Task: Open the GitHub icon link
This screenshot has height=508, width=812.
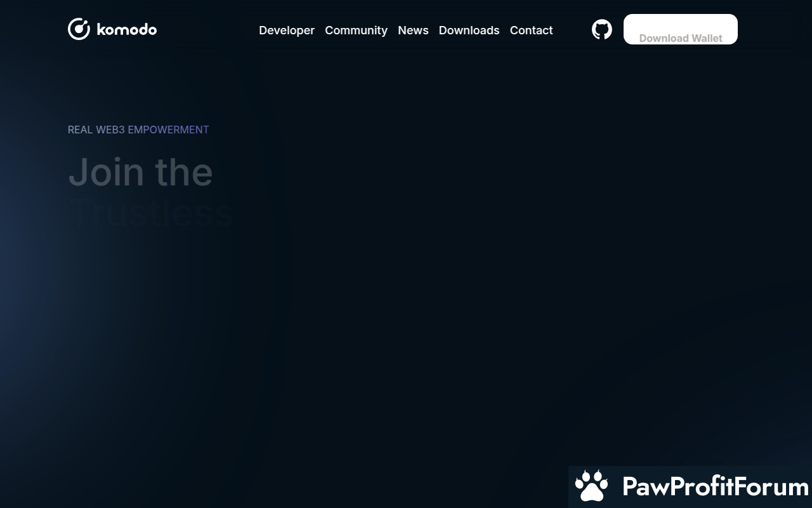Action: pos(602,29)
